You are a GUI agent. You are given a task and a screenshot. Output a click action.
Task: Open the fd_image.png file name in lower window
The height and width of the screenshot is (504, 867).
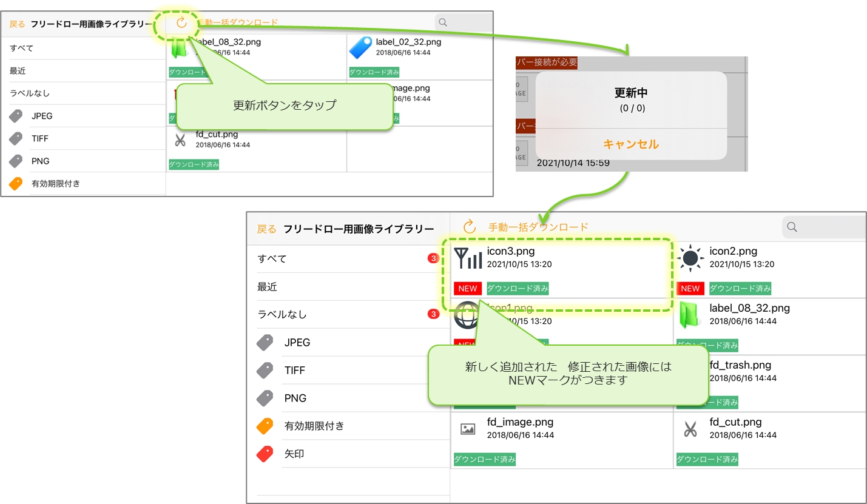coord(520,422)
